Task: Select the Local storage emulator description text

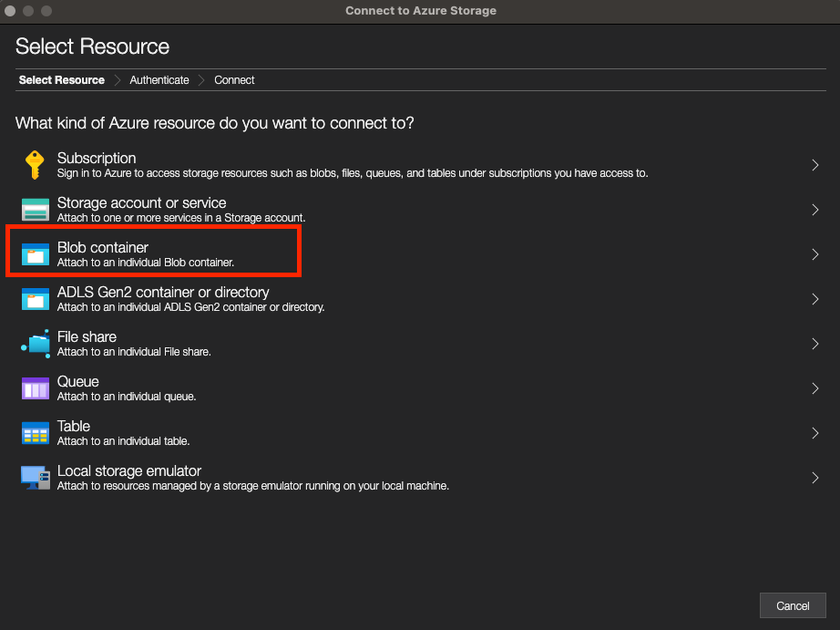Action: pos(252,486)
